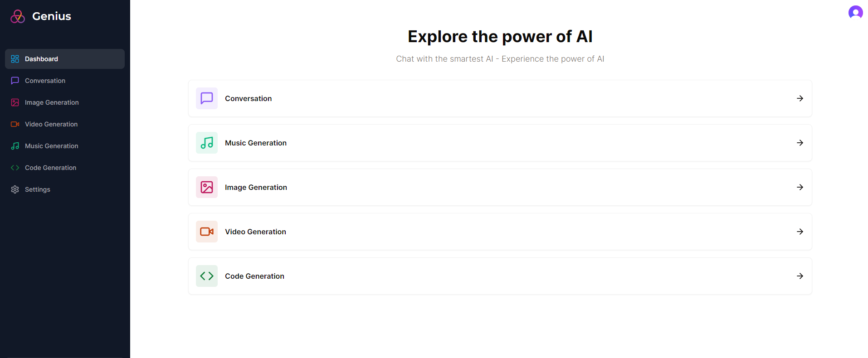Click the purple chat icon on Conversation card
Screen dimensions: 868x358
coord(206,98)
